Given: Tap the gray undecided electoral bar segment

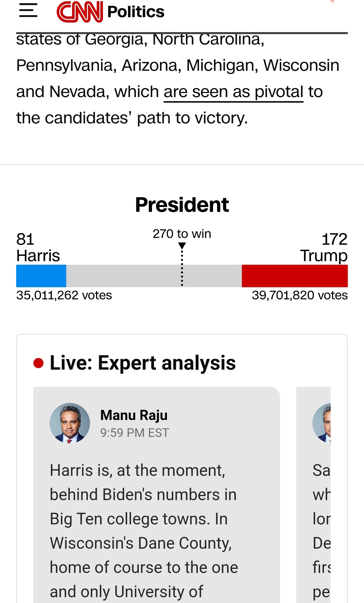Looking at the screenshot, I should point(126,276).
